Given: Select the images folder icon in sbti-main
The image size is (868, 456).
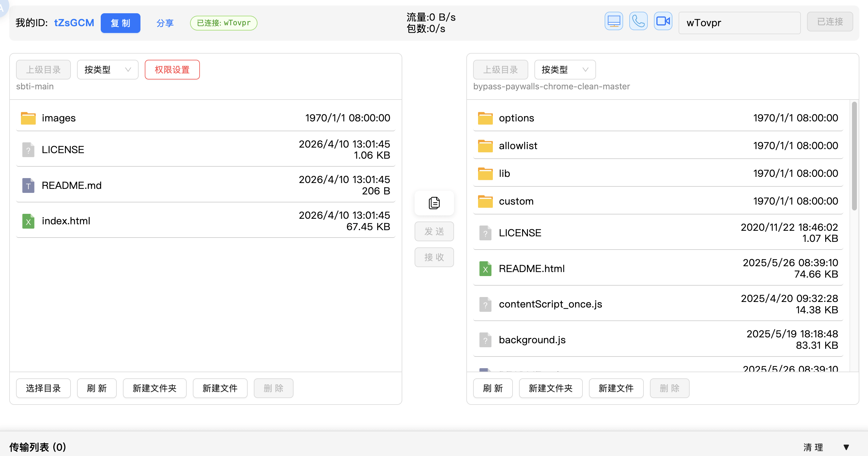Looking at the screenshot, I should [x=28, y=118].
